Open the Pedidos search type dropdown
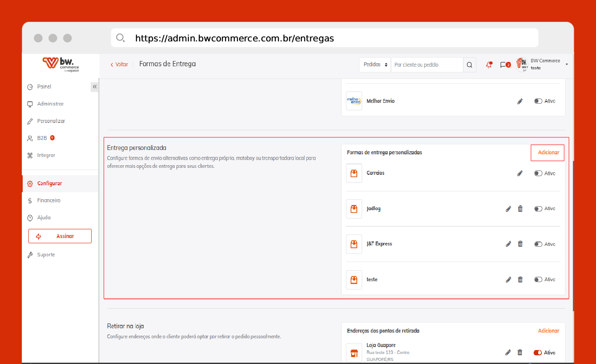The width and height of the screenshot is (596, 364). pyautogui.click(x=375, y=65)
